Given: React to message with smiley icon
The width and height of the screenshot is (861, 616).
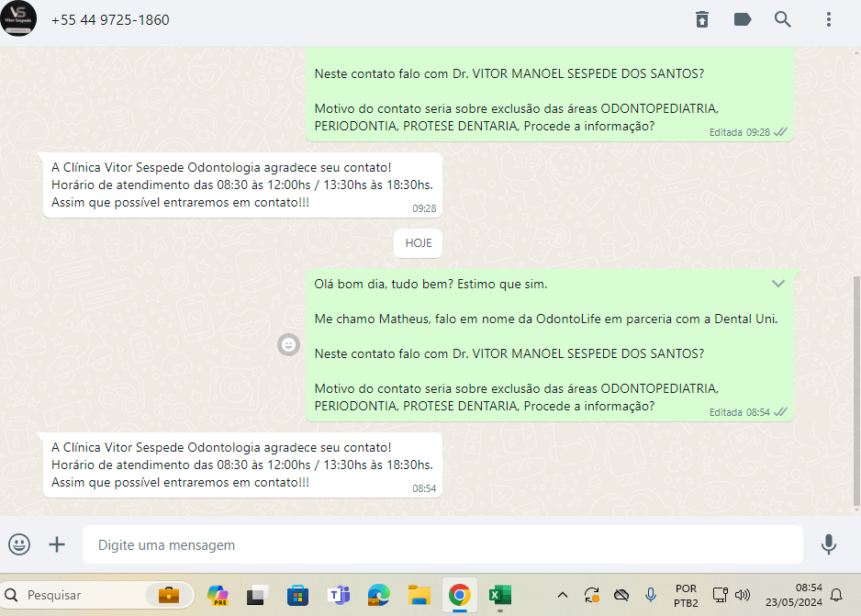Looking at the screenshot, I should (289, 344).
